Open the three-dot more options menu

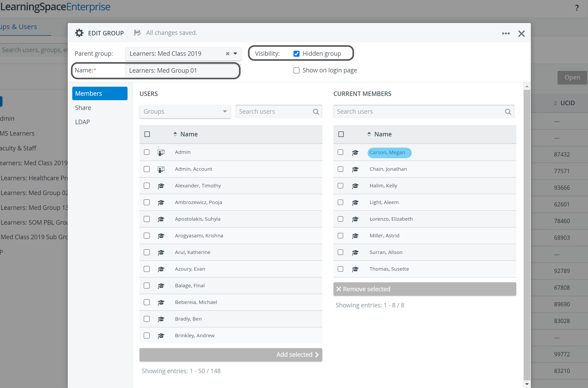(x=506, y=34)
